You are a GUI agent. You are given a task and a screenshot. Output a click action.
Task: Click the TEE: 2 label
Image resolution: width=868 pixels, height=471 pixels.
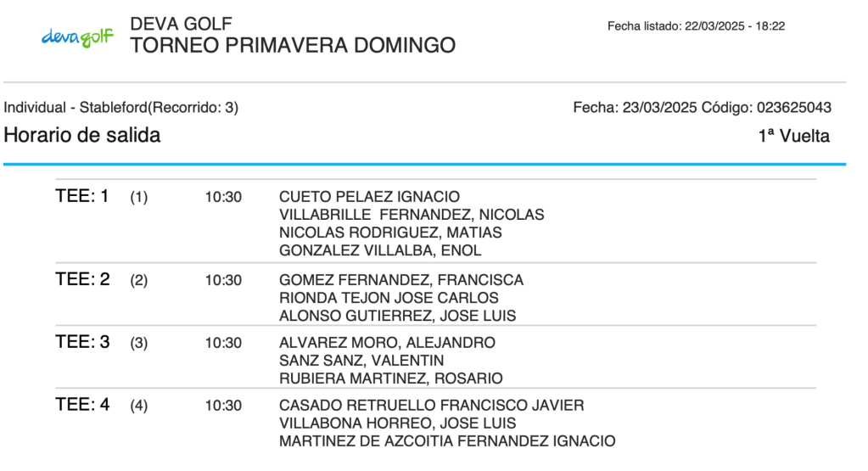tap(82, 279)
